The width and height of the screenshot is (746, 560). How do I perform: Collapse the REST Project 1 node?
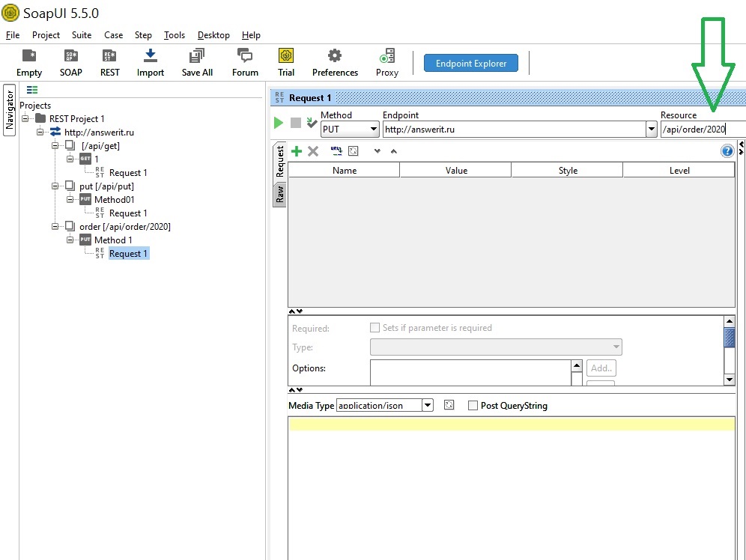25,118
